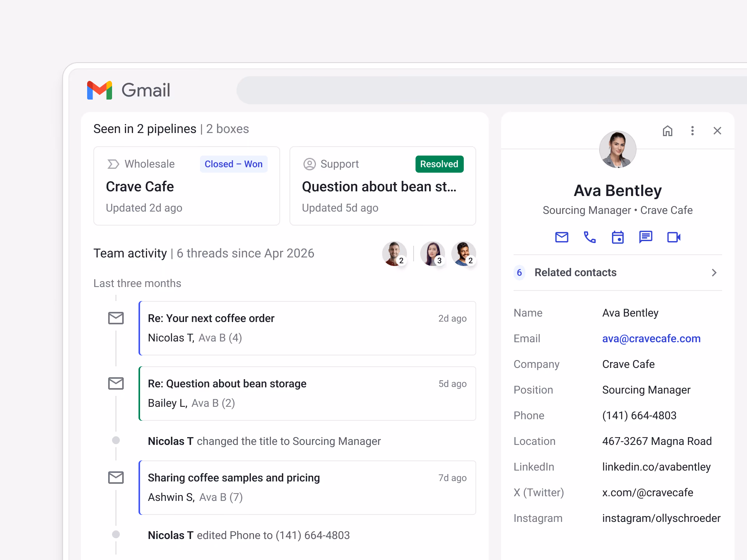Open the Related contacts row
This screenshot has height=560, width=747.
click(x=618, y=273)
